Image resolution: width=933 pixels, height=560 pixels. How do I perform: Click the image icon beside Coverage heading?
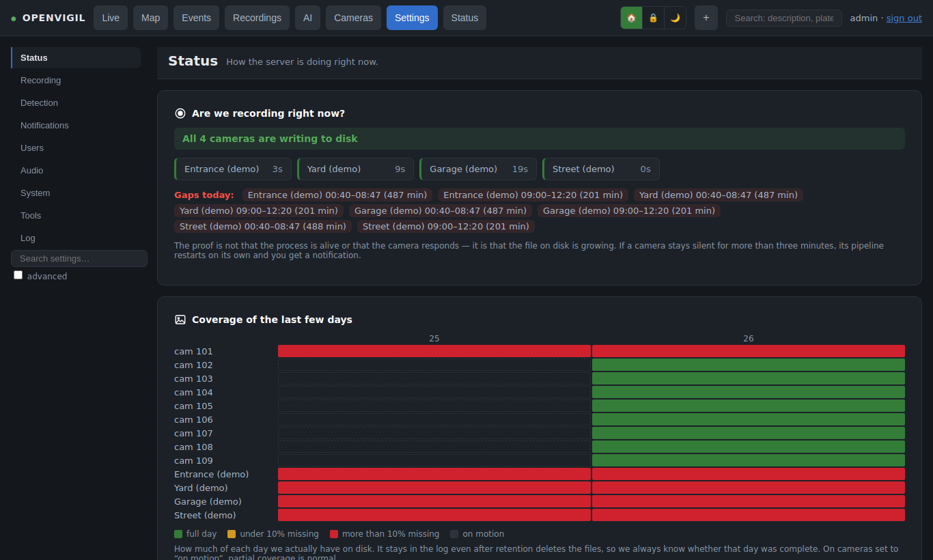coord(180,320)
